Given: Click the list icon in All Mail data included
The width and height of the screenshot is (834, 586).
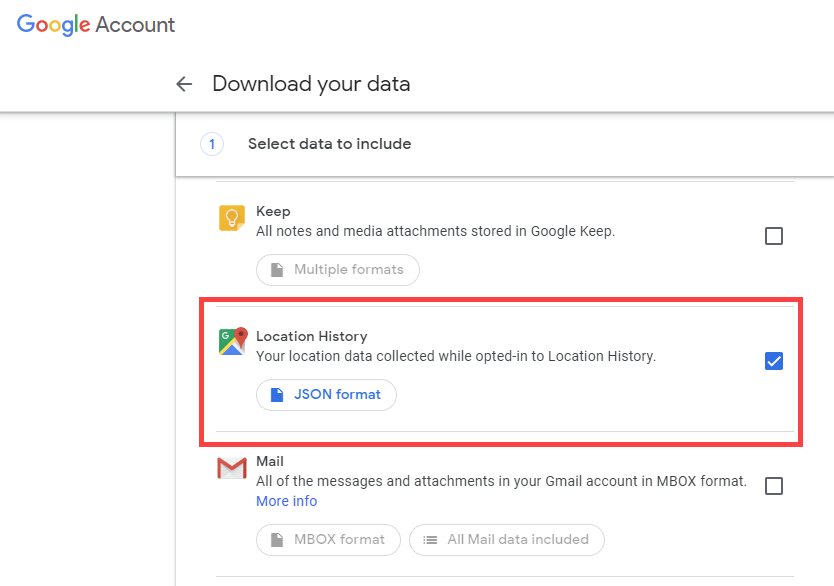Looking at the screenshot, I should coord(430,540).
